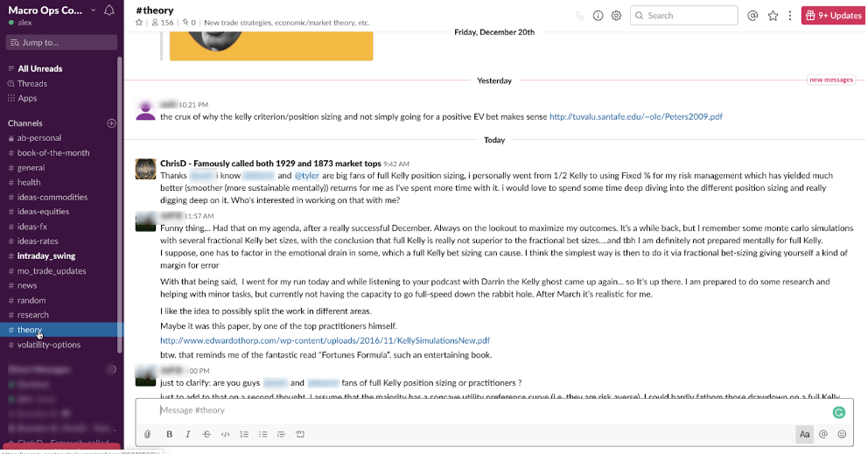
Task: Click in the Message #theory box
Action: tap(493, 410)
